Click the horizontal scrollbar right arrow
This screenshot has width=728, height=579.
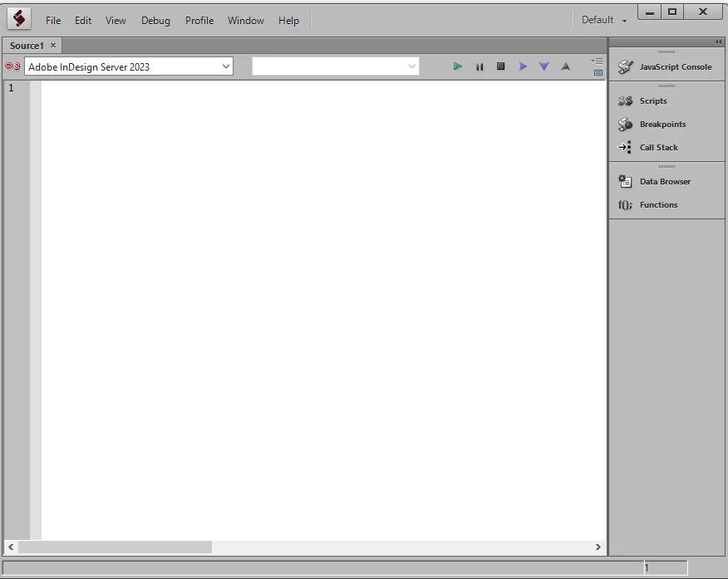coord(598,547)
